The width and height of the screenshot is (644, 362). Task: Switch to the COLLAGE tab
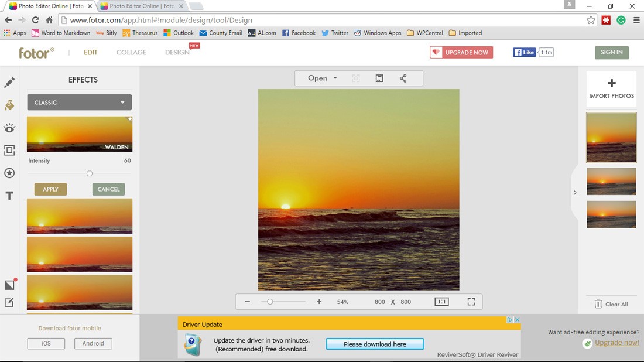tap(131, 52)
